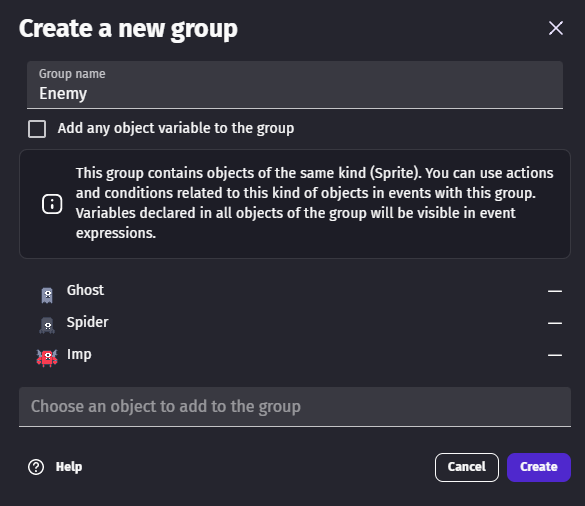Click the info icon in the notice box
Screen dimensions: 585x506
pos(52,204)
